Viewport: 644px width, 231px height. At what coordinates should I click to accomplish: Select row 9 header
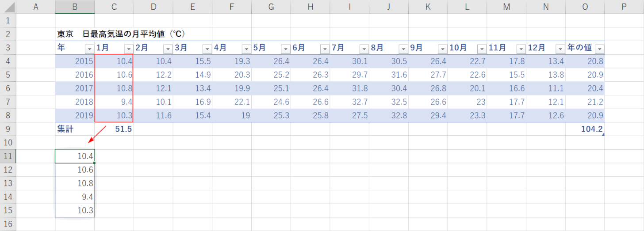tap(8, 129)
